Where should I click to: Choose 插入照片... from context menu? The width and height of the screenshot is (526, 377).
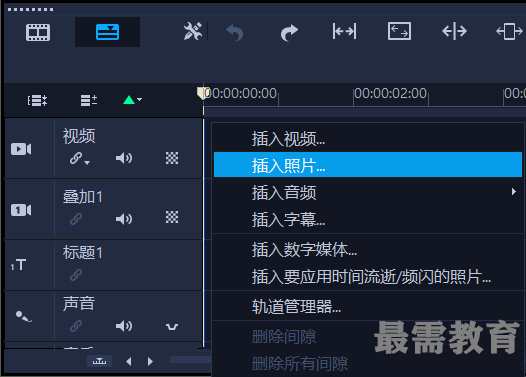coord(368,165)
